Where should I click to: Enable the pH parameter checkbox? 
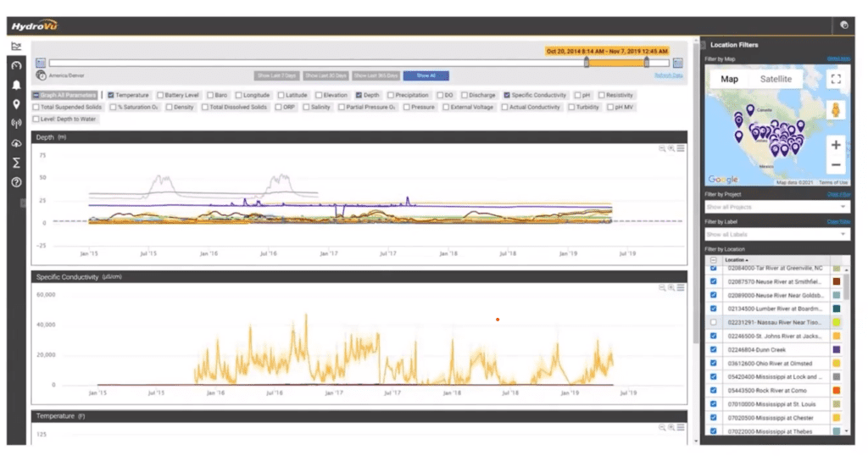[577, 95]
